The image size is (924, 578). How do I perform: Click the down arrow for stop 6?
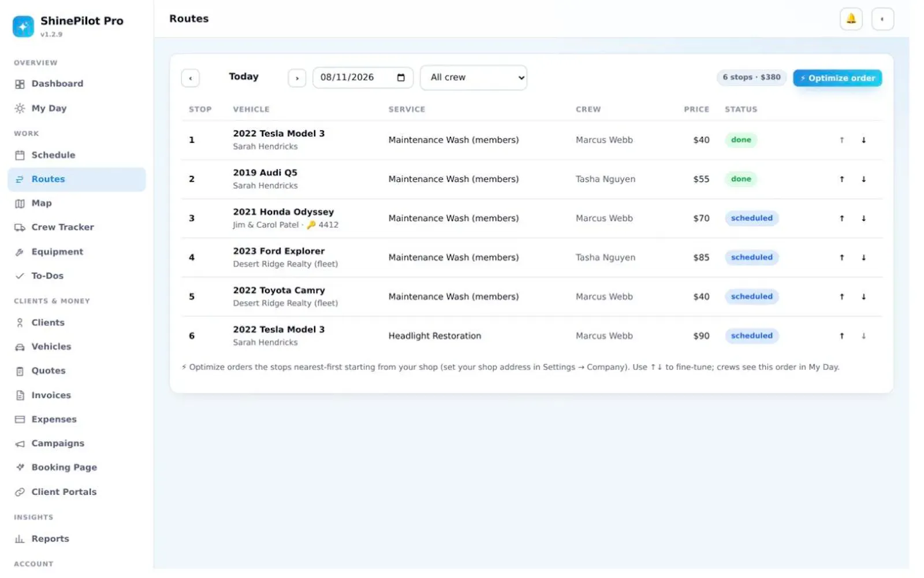tap(863, 336)
